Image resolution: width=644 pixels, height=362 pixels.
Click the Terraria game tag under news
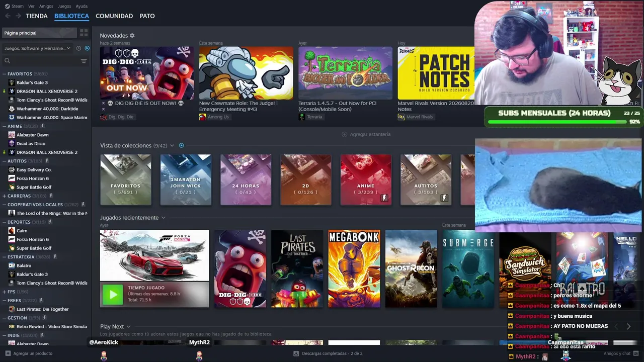310,117
